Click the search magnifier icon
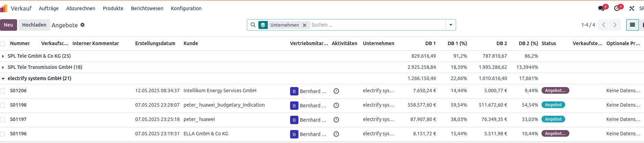The height and width of the screenshot is (143, 644). point(253,25)
